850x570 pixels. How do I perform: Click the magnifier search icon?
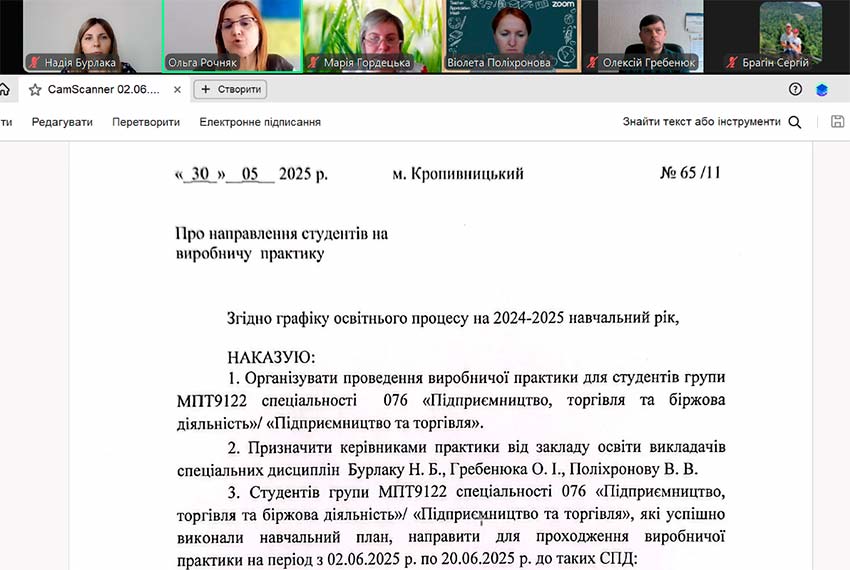(x=795, y=122)
